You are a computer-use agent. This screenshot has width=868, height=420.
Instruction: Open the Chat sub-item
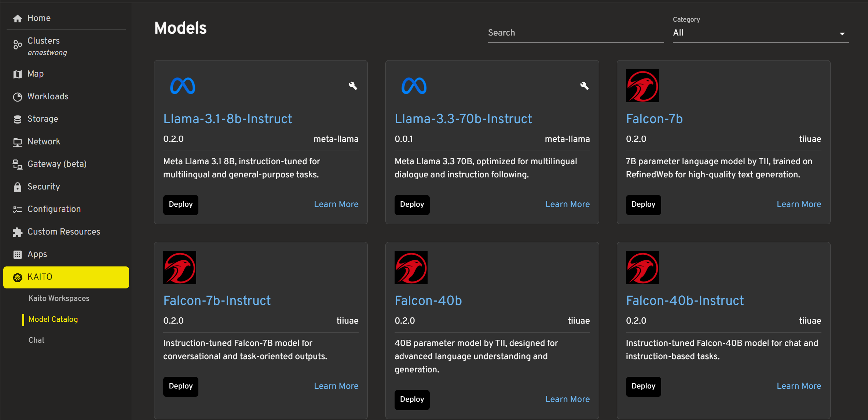pos(36,340)
